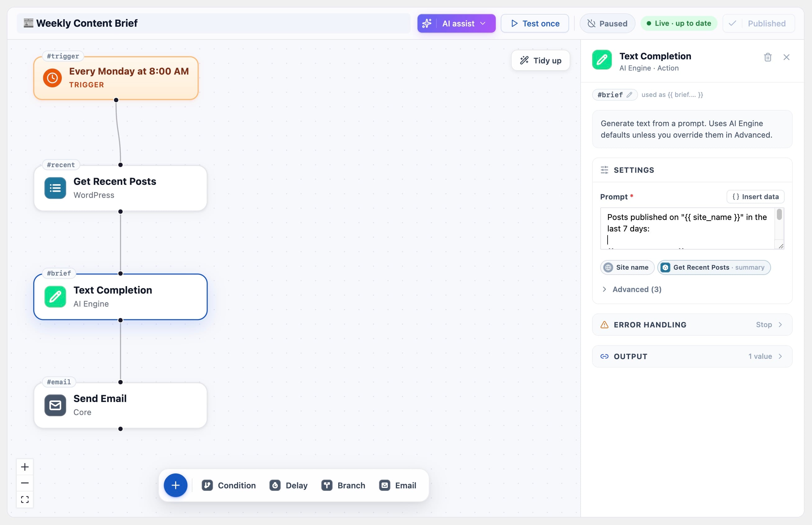Open the AI assist dropdown arrow
The width and height of the screenshot is (812, 525).
483,23
